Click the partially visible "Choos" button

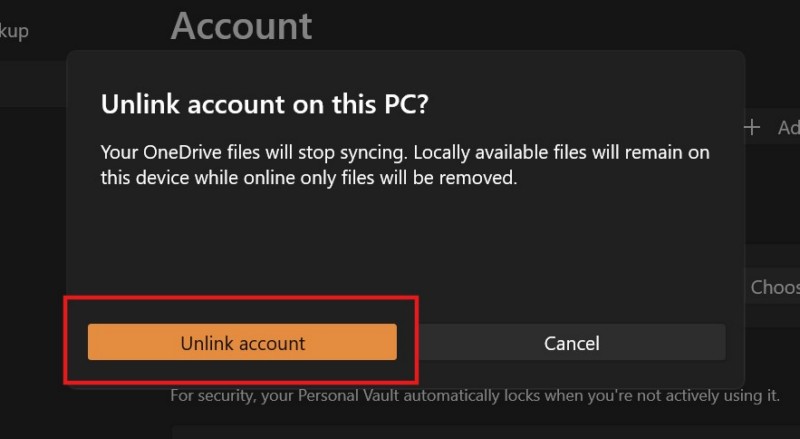pyautogui.click(x=774, y=287)
